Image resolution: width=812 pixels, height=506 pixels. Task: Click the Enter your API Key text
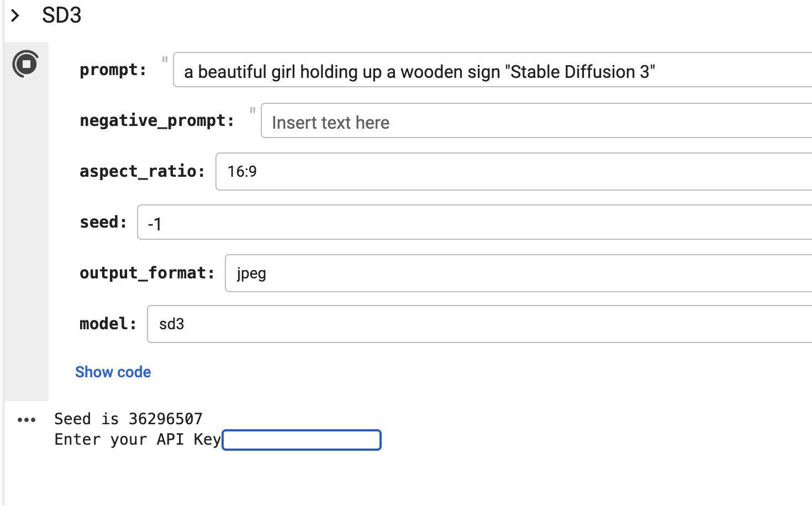pyautogui.click(x=138, y=439)
